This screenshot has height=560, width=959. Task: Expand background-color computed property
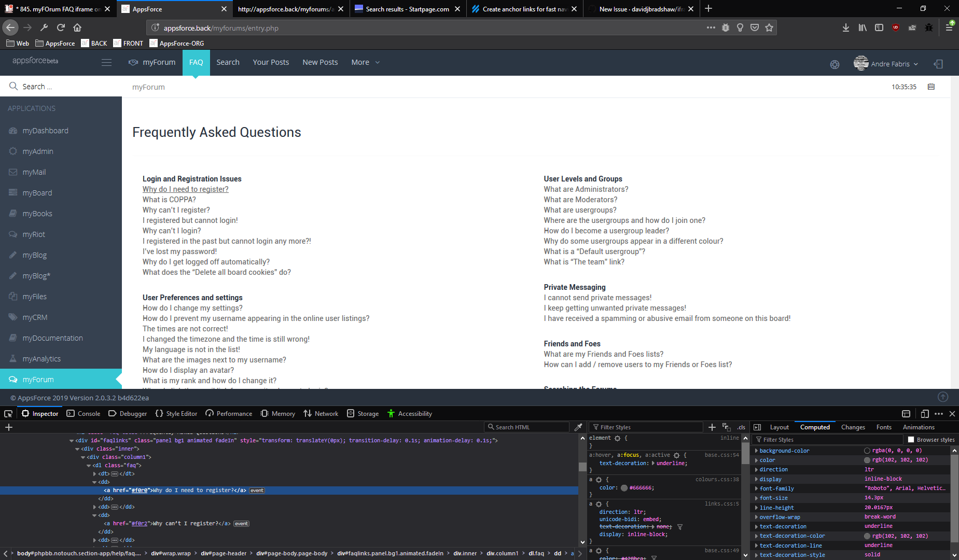click(x=756, y=451)
